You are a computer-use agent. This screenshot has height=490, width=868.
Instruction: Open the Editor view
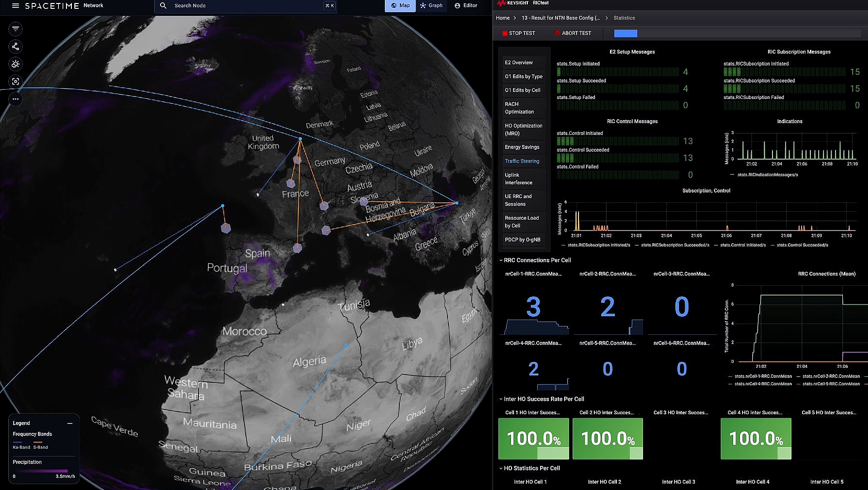coord(466,5)
